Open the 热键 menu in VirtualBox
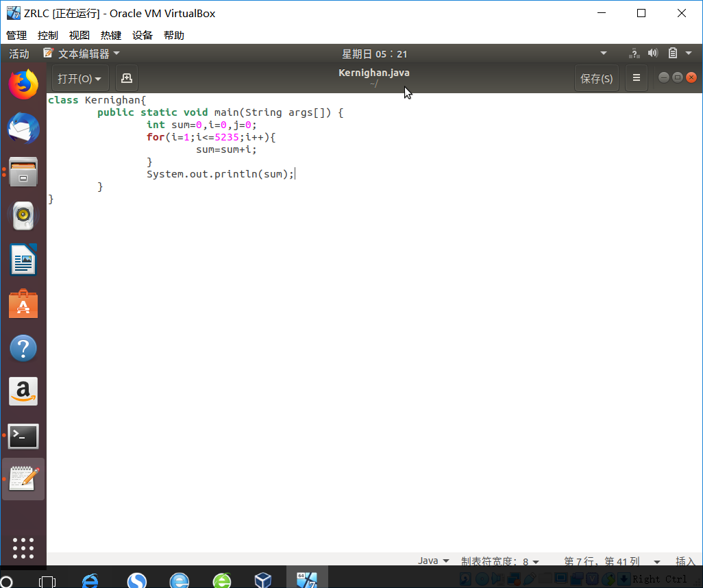Image resolution: width=703 pixels, height=588 pixels. click(111, 36)
